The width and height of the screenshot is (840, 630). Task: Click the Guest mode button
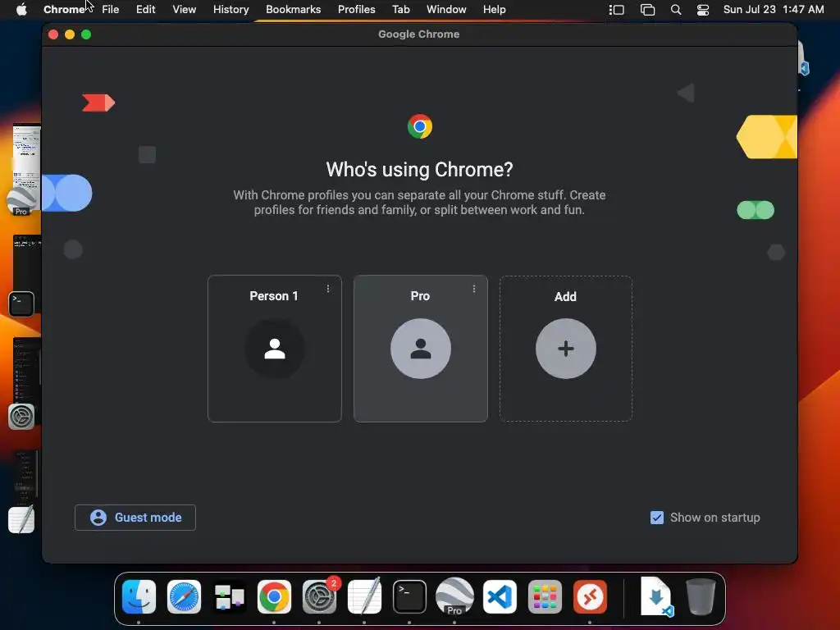[x=135, y=518]
